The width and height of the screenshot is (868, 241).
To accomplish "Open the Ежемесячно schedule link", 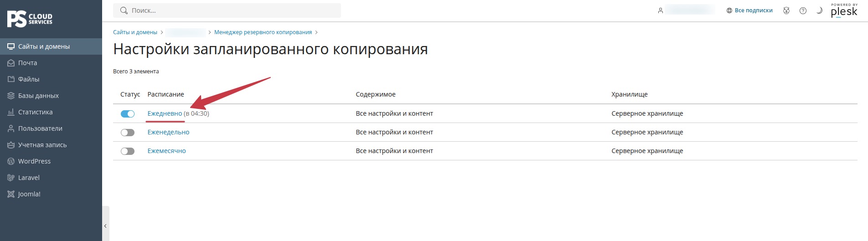I will pos(166,151).
